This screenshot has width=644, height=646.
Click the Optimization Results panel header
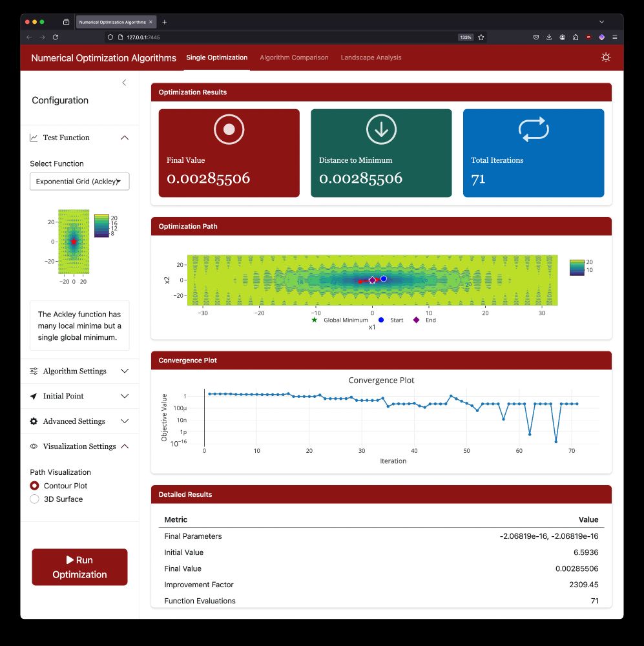coord(381,92)
